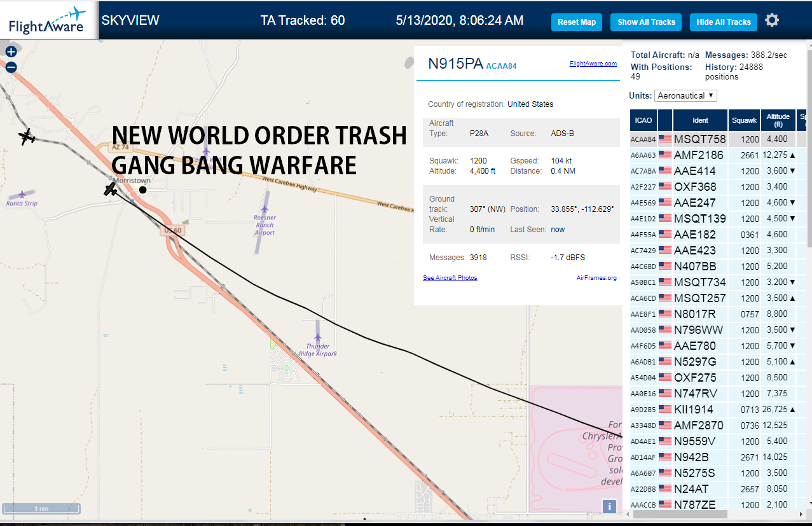
Task: Open the settings gear icon
Action: [x=771, y=20]
